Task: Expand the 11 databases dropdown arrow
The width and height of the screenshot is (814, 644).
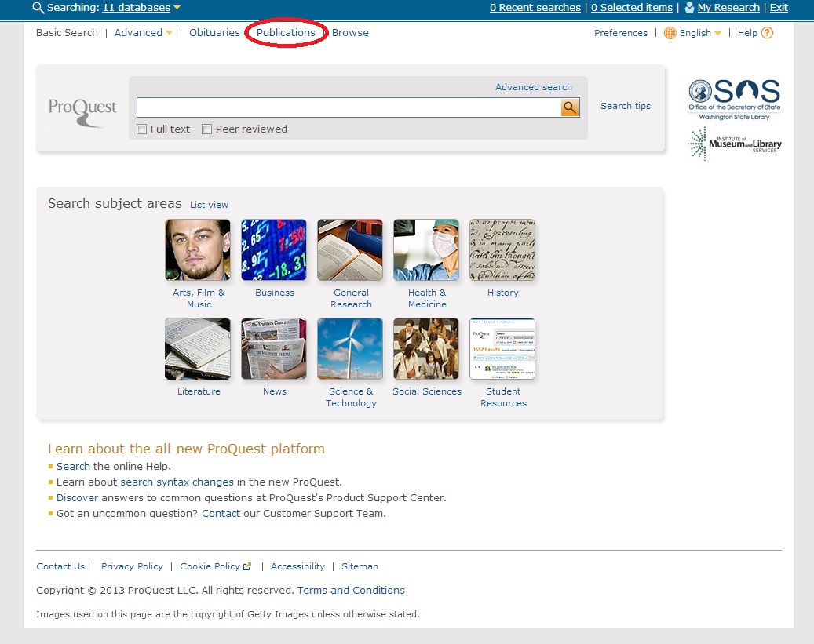Action: 177,8
